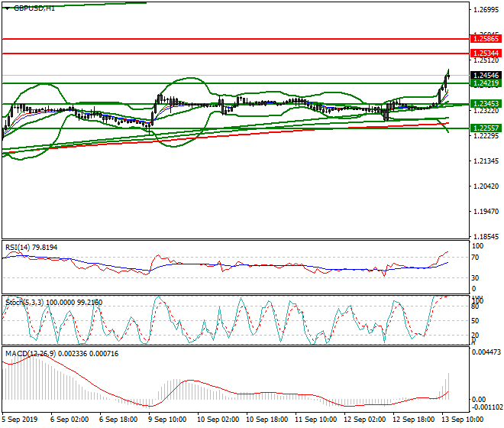Screen dimensions: 504x428
Task: Click the RSI scale value 30
Action: click(475, 277)
